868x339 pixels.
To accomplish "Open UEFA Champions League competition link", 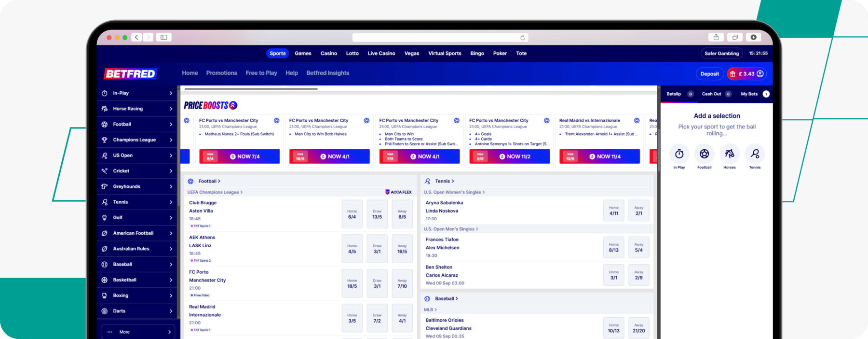I will pyautogui.click(x=215, y=192).
